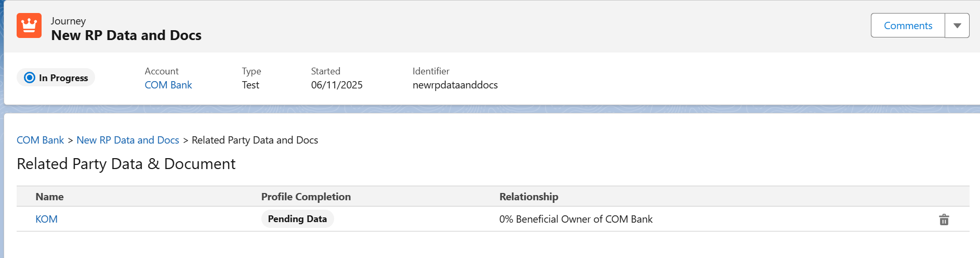Click the Started date 06/11/2025
The width and height of the screenshot is (980, 258).
click(x=337, y=85)
